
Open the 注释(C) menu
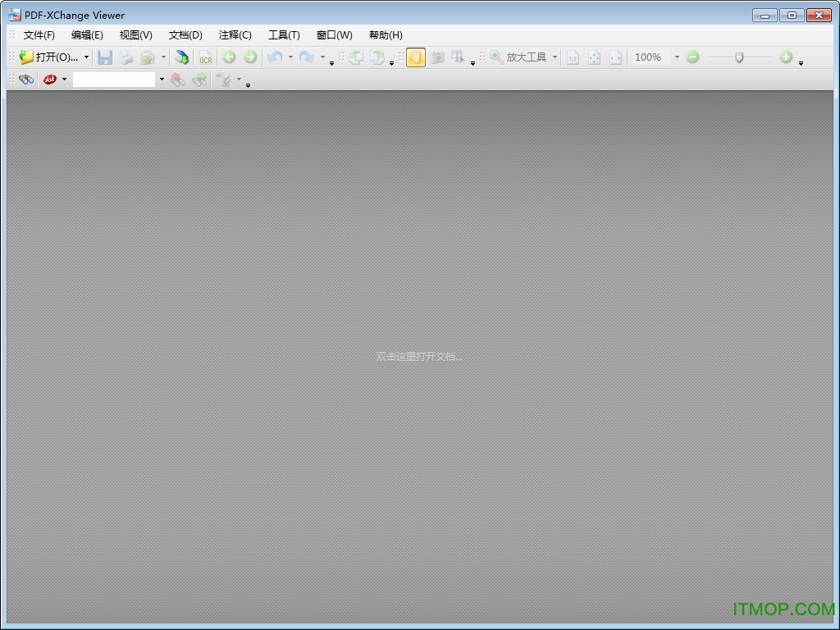[235, 35]
